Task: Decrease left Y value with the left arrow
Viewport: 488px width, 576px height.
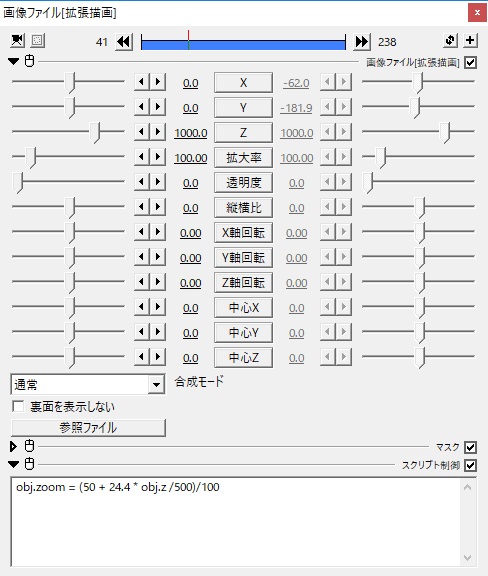Action: point(142,107)
